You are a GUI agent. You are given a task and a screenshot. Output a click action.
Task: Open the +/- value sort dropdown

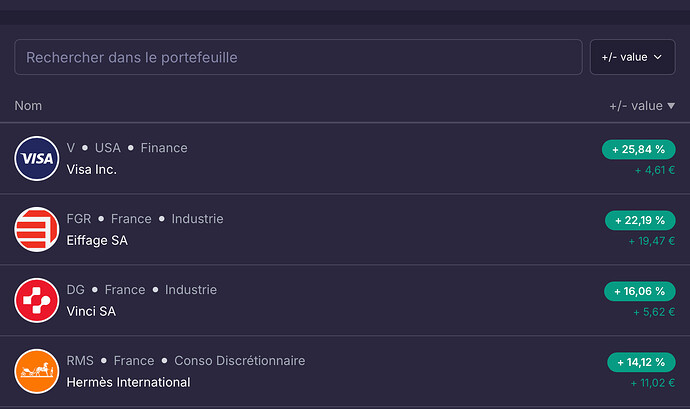[x=632, y=57]
